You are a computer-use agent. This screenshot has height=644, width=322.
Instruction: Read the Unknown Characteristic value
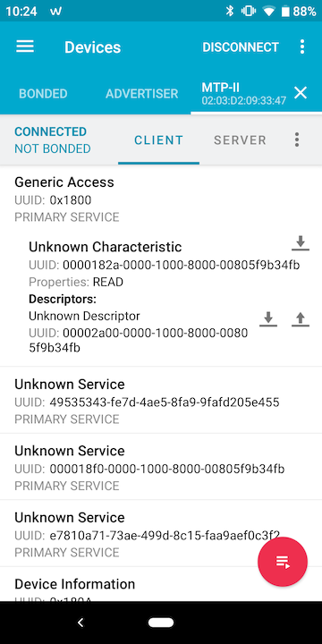(301, 243)
